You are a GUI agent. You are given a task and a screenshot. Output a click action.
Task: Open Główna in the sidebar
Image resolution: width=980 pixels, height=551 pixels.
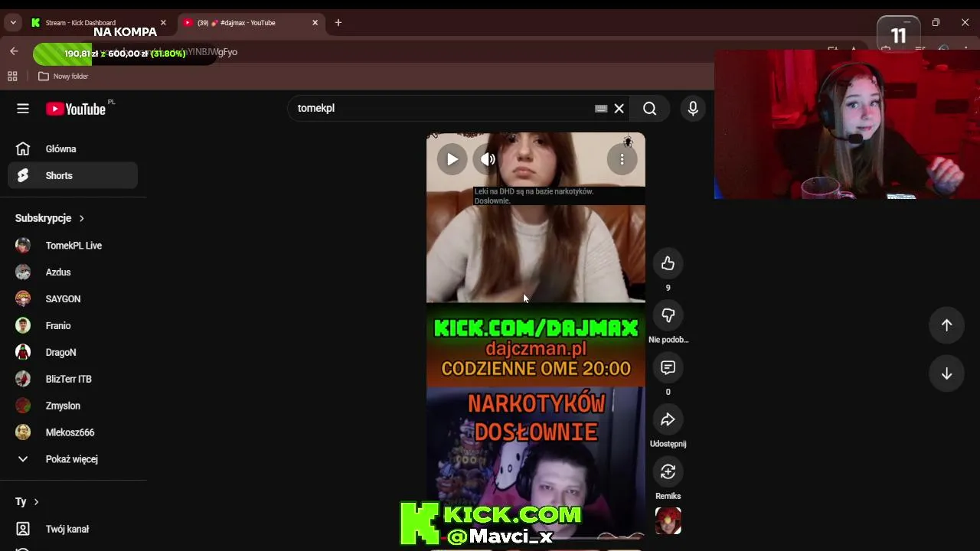73,149
